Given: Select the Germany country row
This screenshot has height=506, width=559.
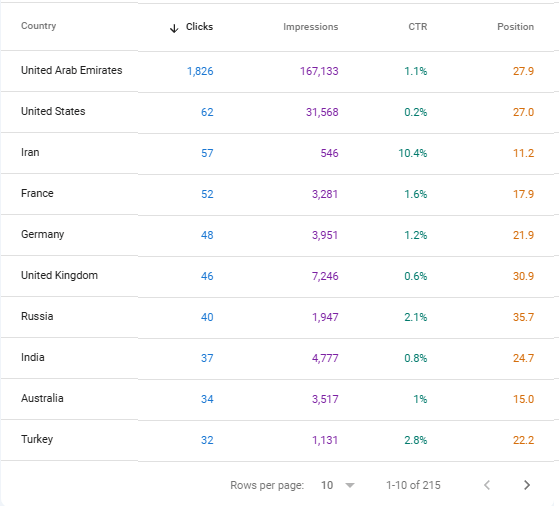Looking at the screenshot, I should [280, 235].
